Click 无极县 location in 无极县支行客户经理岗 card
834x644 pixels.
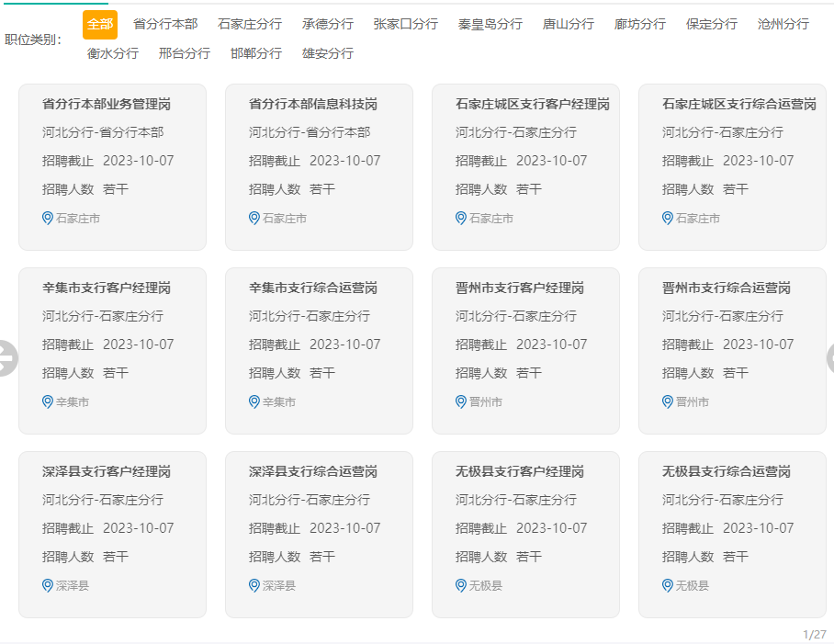[x=486, y=586]
